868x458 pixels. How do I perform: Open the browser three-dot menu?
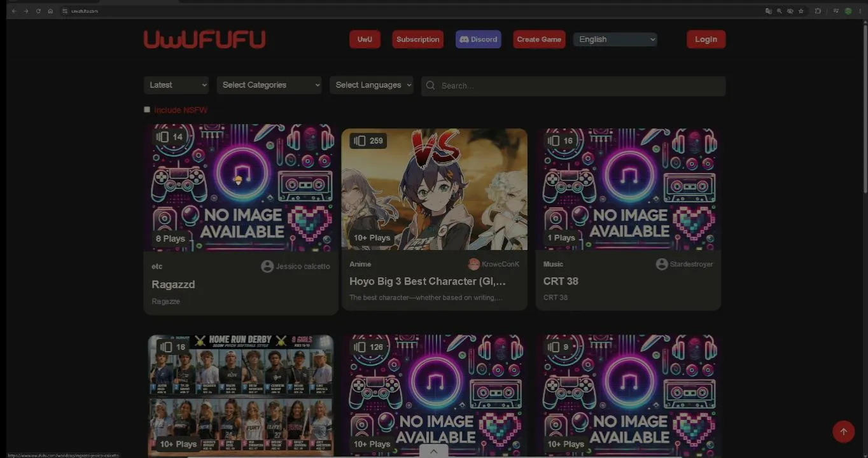[x=860, y=11]
